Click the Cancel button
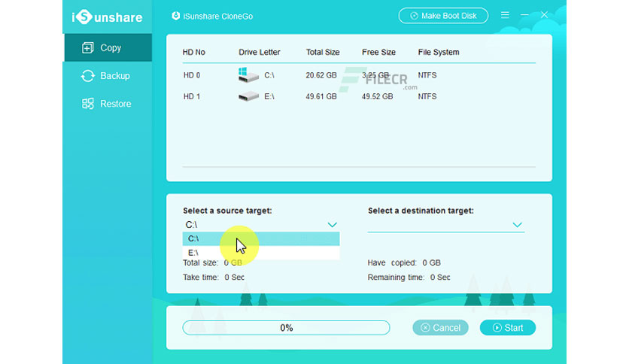This screenshot has width=629, height=364. [x=440, y=328]
